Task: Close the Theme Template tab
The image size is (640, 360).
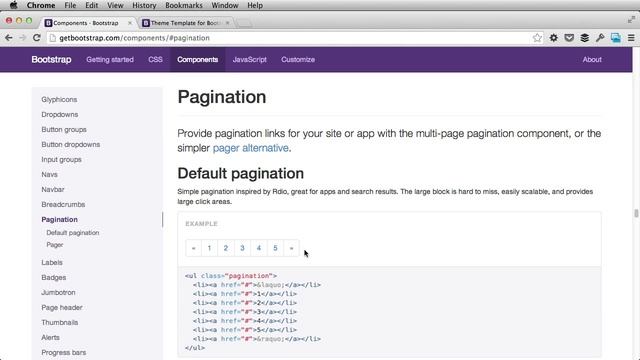Action: click(x=227, y=23)
